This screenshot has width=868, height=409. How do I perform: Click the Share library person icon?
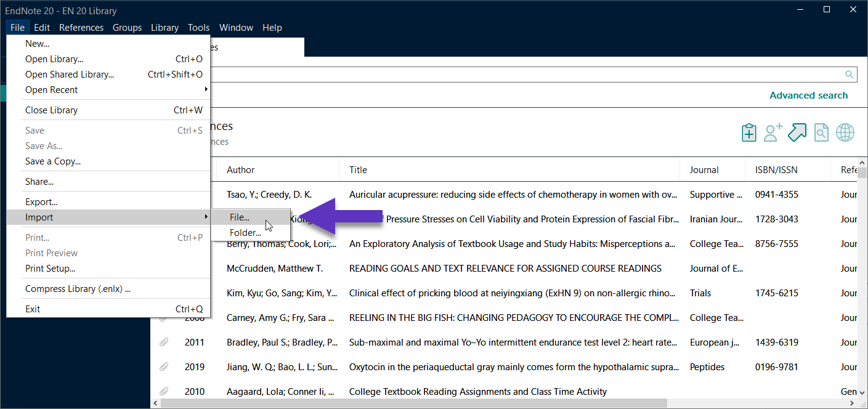tap(772, 132)
